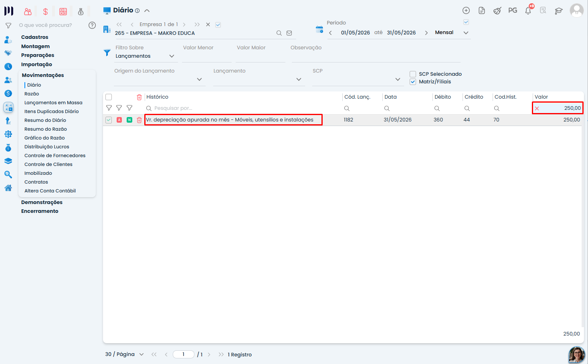Click the Observação input field

376,57
